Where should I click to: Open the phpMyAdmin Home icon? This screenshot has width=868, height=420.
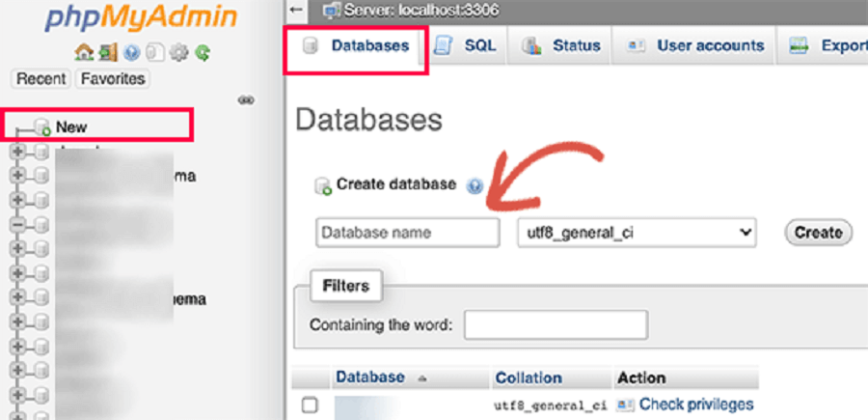[x=84, y=53]
